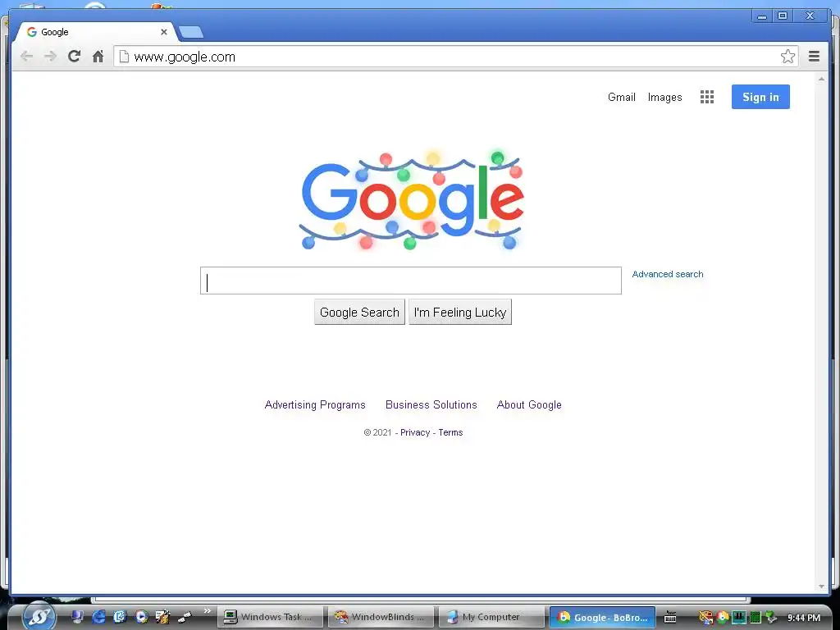Open the Privacy link in footer
The image size is (840, 630).
415,432
